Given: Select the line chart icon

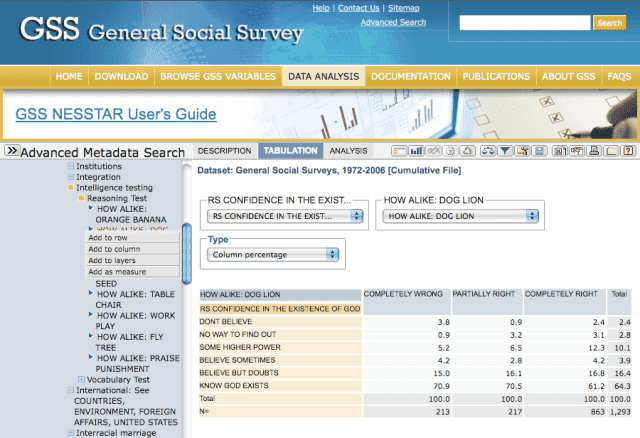Looking at the screenshot, I should pyautogui.click(x=433, y=151).
